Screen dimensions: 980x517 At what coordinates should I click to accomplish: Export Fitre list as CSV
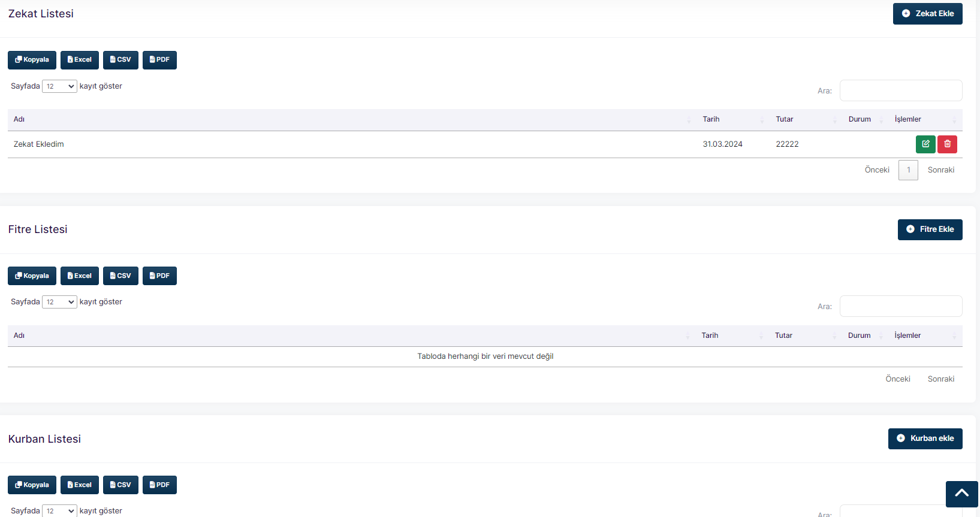(x=120, y=276)
